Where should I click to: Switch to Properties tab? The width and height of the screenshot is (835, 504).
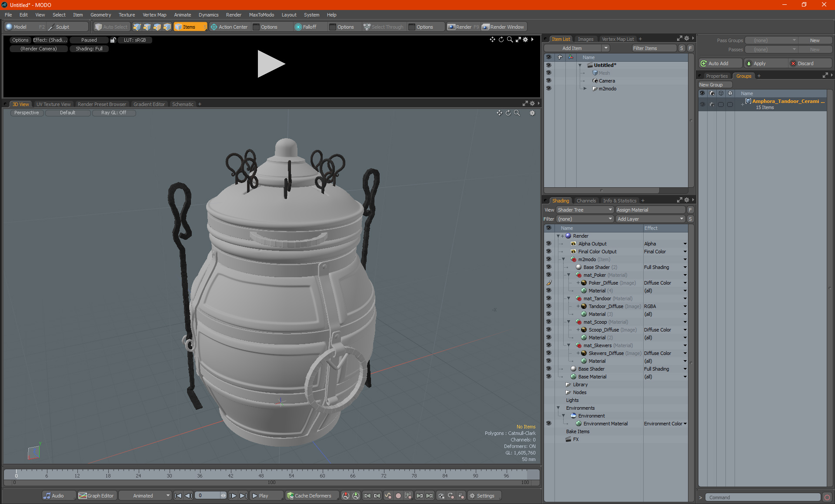(717, 76)
